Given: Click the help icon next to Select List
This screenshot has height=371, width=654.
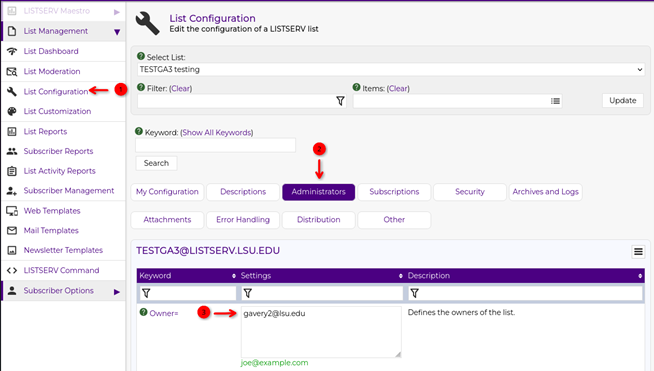Looking at the screenshot, I should (141, 56).
